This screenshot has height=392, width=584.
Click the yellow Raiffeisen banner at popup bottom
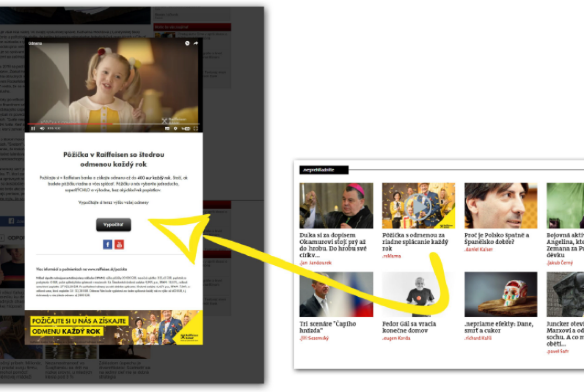tap(114, 327)
